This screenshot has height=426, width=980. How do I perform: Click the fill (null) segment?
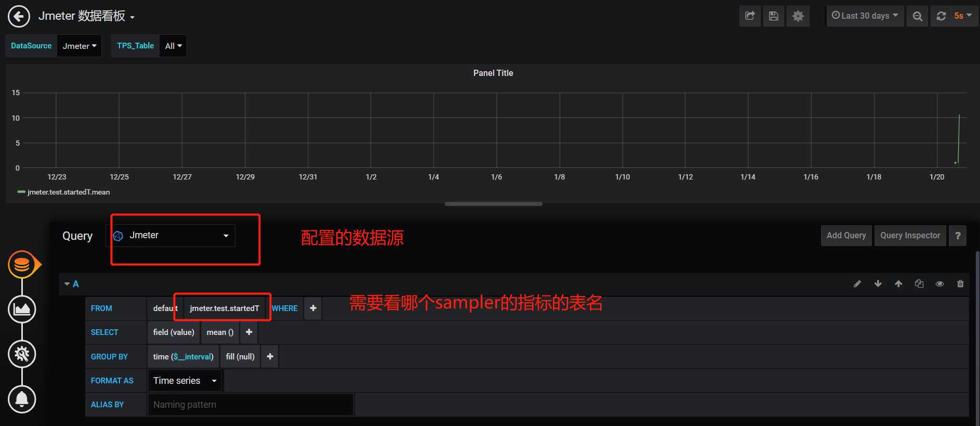[x=240, y=357]
